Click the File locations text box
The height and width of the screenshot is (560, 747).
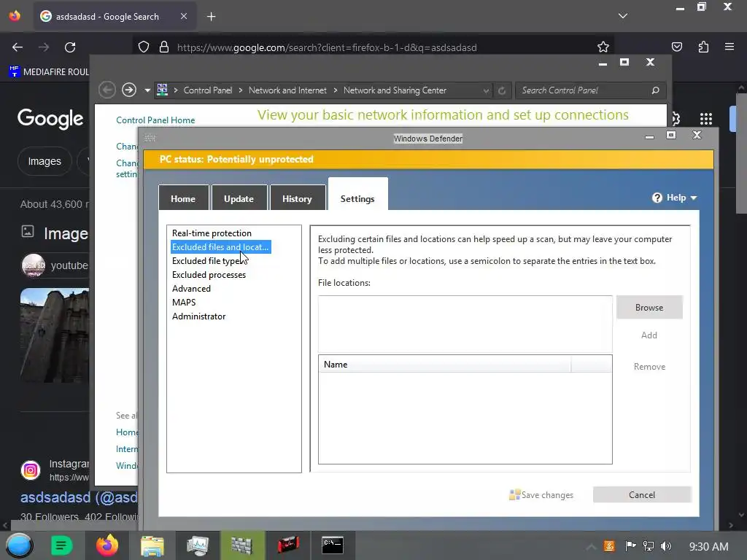[465, 324]
